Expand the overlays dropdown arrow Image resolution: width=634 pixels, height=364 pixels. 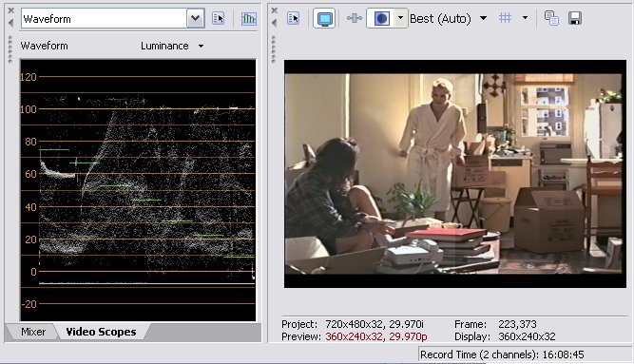(525, 18)
